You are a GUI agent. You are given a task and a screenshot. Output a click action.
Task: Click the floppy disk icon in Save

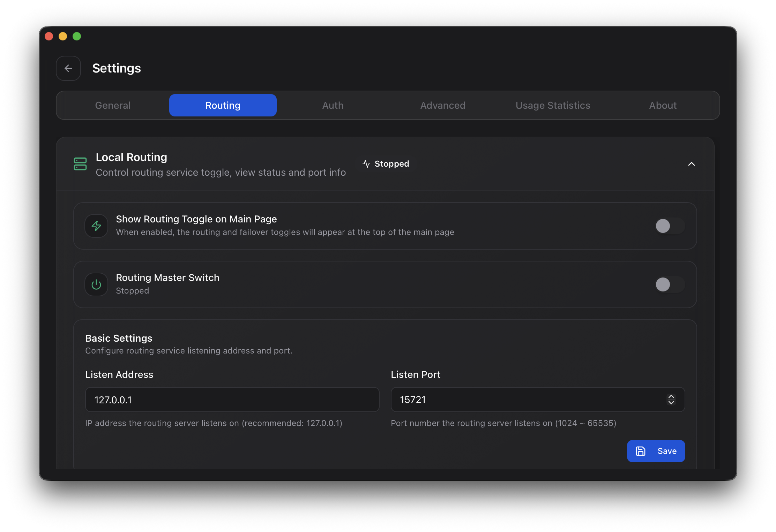click(641, 451)
